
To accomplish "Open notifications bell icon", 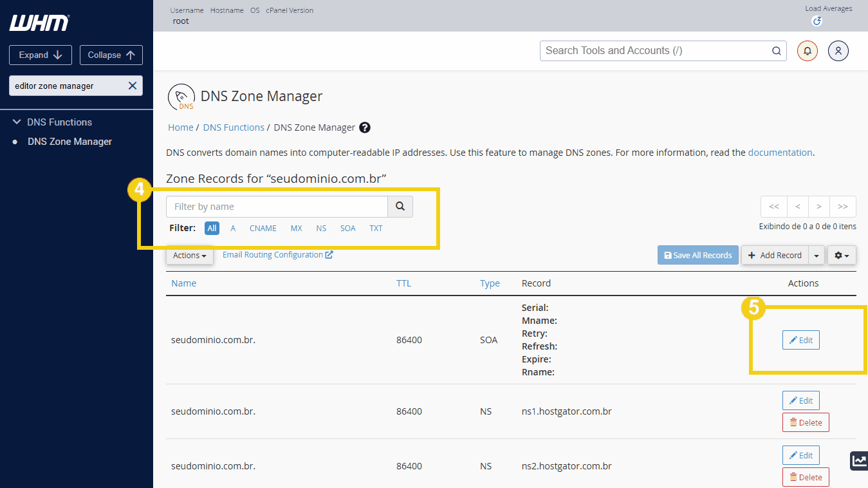I will click(x=807, y=51).
